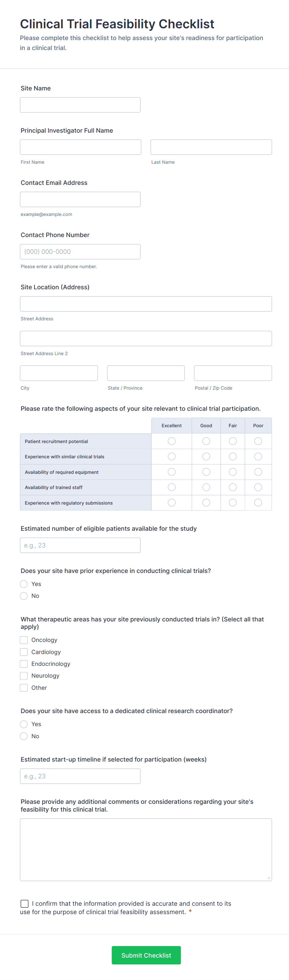Rate Availability of trained staff as Good
The image size is (289, 980).
pos(206,487)
